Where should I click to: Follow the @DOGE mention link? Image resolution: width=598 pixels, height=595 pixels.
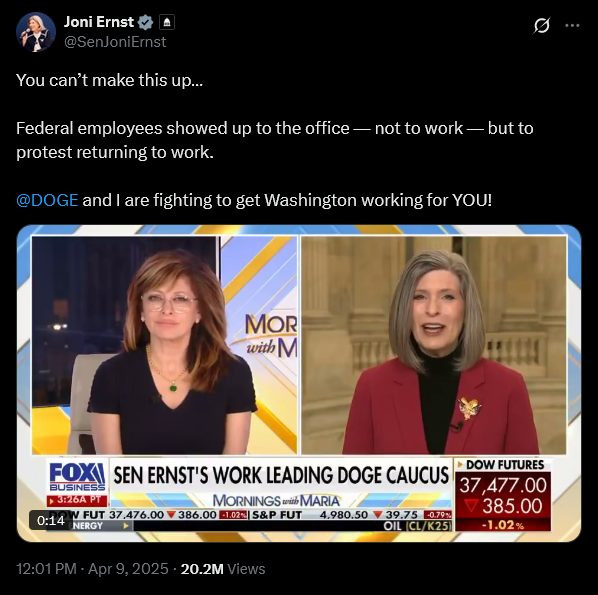47,200
